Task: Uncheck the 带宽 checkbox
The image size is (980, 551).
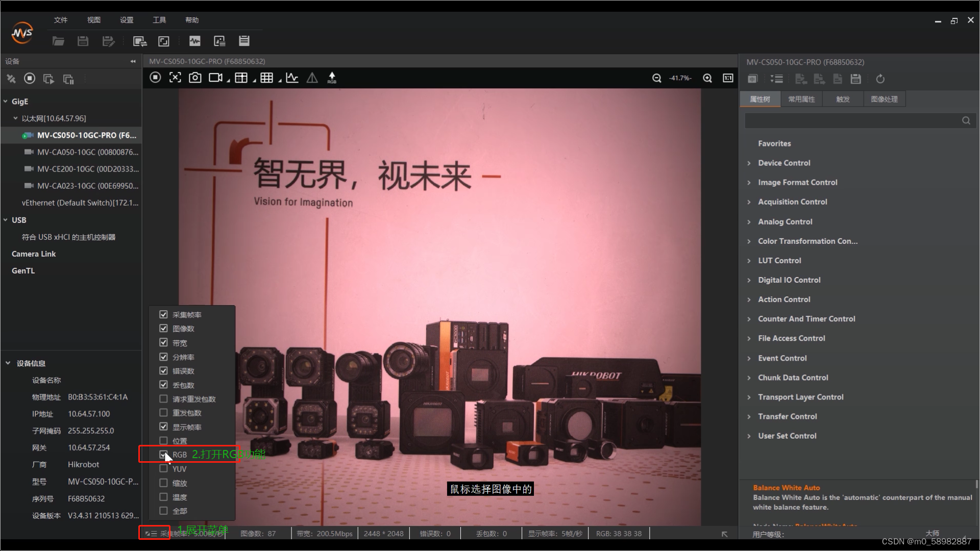Action: click(163, 342)
